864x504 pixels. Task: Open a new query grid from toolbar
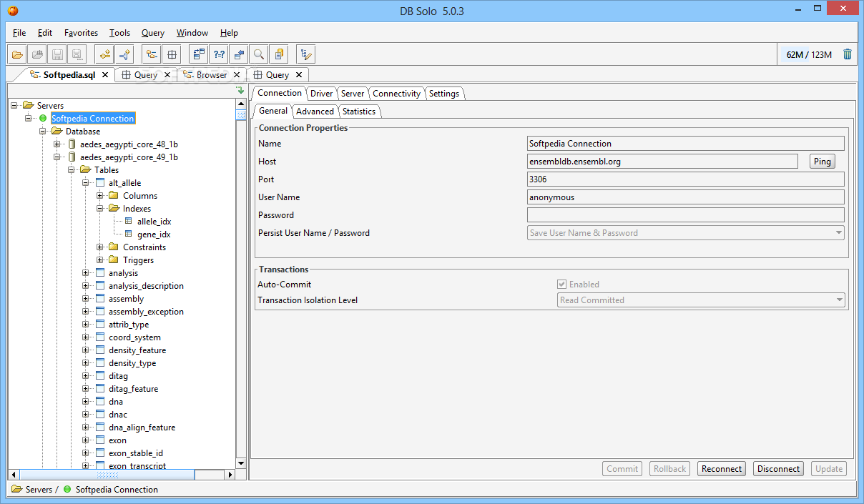point(172,54)
